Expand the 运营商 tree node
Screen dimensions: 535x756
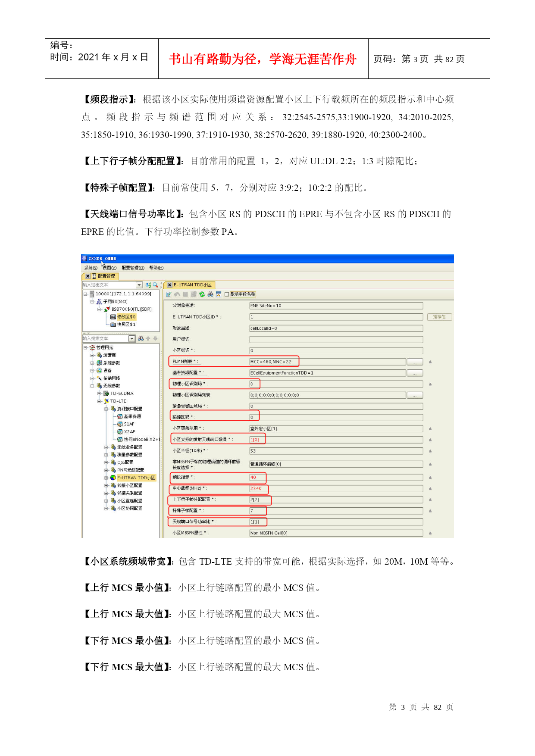93,356
